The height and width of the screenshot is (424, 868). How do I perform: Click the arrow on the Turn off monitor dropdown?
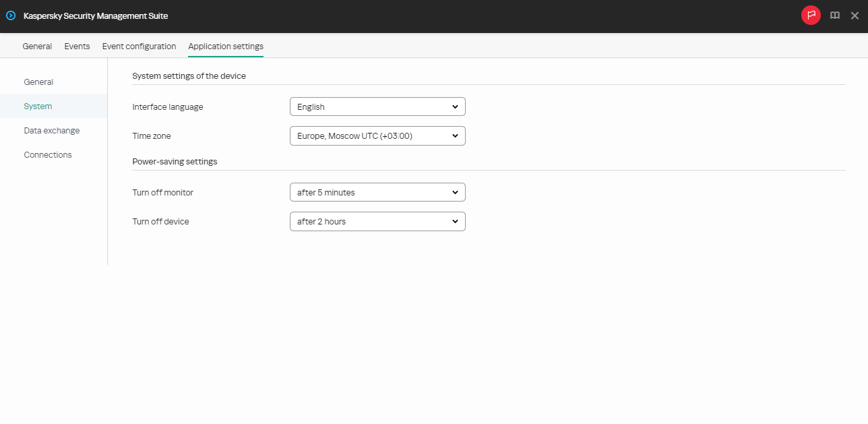pos(456,192)
